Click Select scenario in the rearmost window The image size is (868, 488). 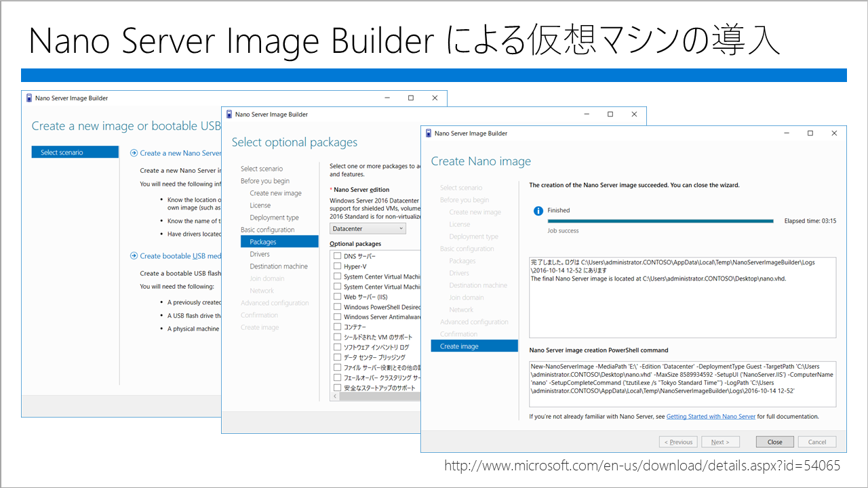pyautogui.click(x=75, y=152)
